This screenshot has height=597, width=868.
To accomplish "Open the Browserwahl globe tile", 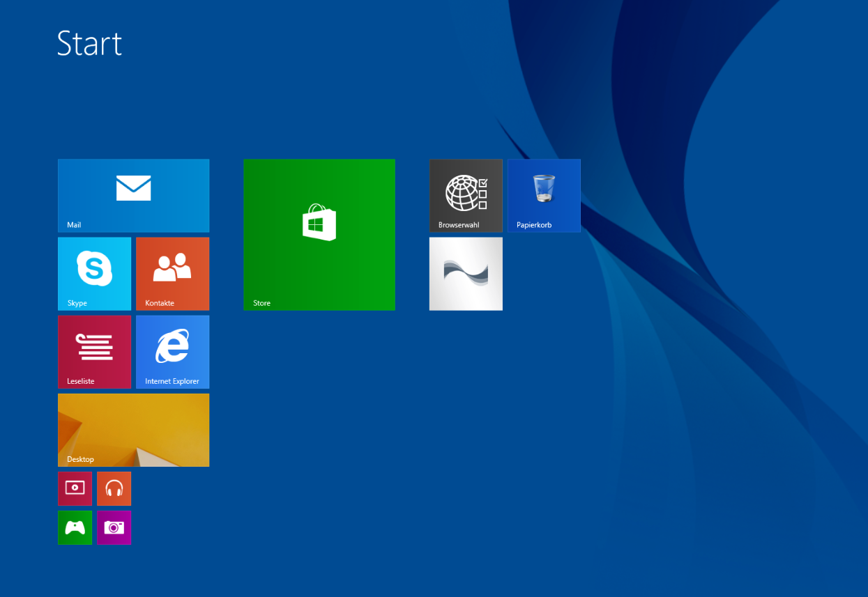I will coord(466,195).
